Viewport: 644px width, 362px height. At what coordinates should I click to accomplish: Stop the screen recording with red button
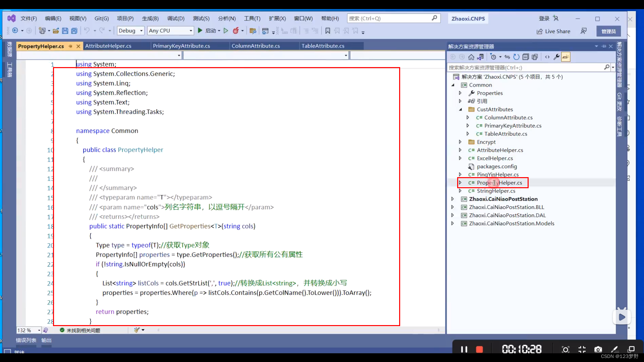tap(480, 350)
